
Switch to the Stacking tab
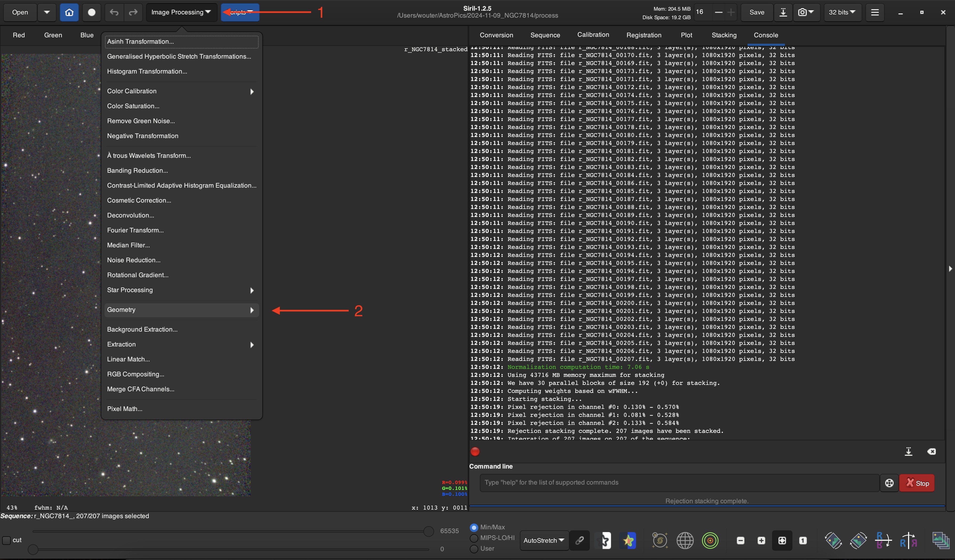[x=724, y=35]
